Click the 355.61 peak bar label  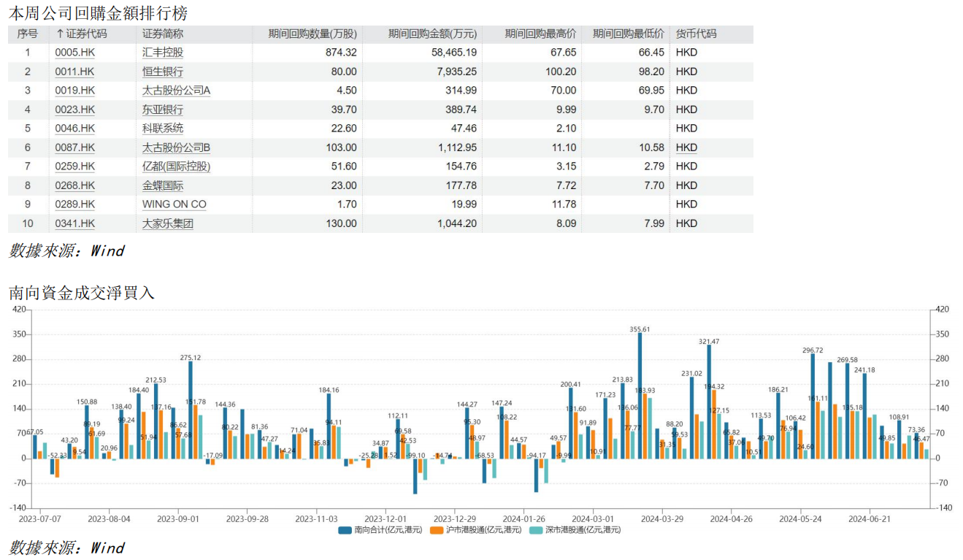click(640, 329)
